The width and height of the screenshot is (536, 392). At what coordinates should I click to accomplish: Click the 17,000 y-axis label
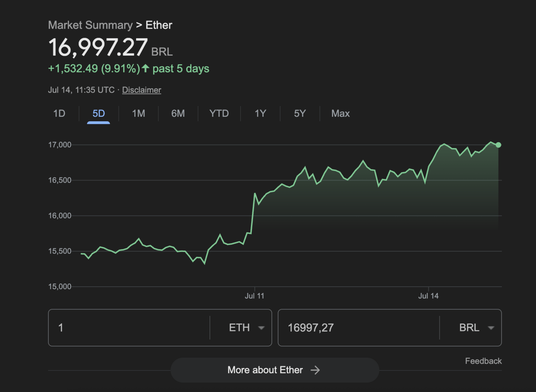point(60,145)
